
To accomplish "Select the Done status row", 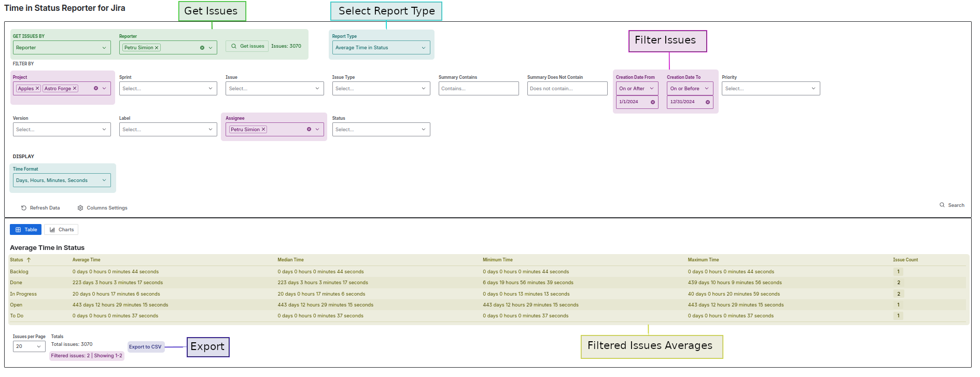I will click(x=488, y=283).
